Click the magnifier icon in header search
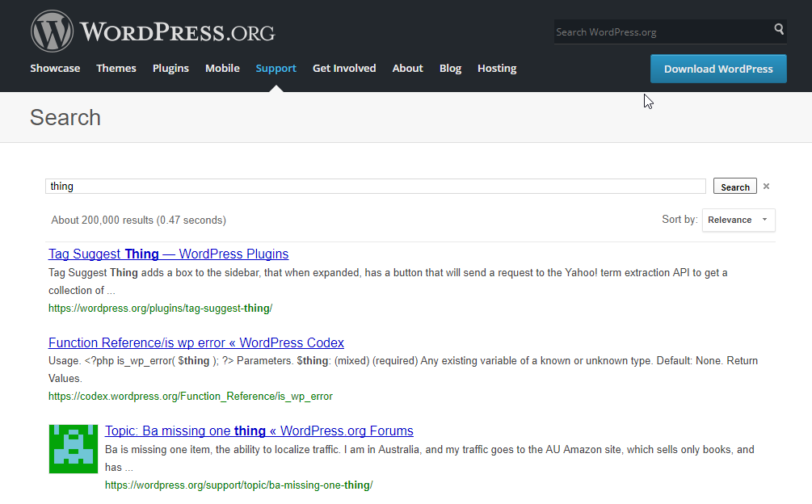 click(779, 29)
